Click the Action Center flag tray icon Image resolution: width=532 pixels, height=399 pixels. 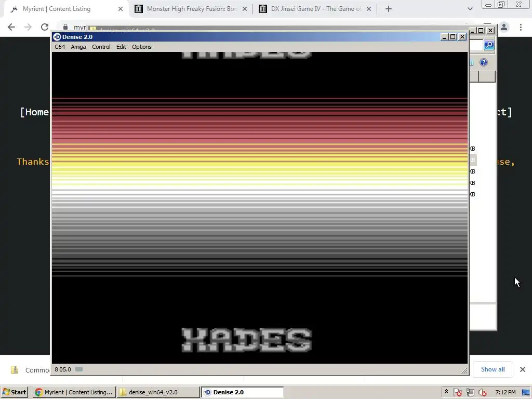click(x=457, y=392)
